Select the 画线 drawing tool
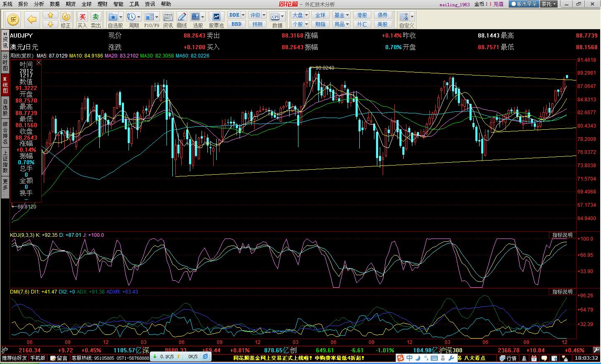 tap(182, 20)
